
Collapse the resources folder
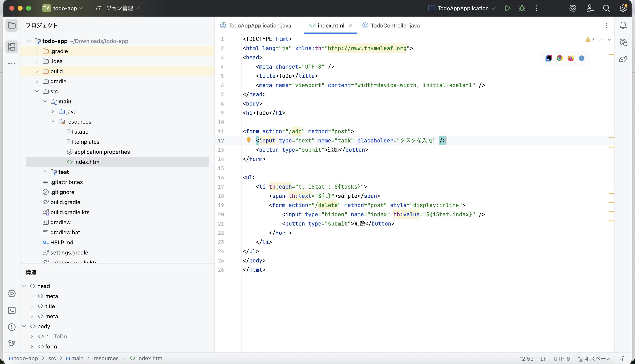(53, 121)
